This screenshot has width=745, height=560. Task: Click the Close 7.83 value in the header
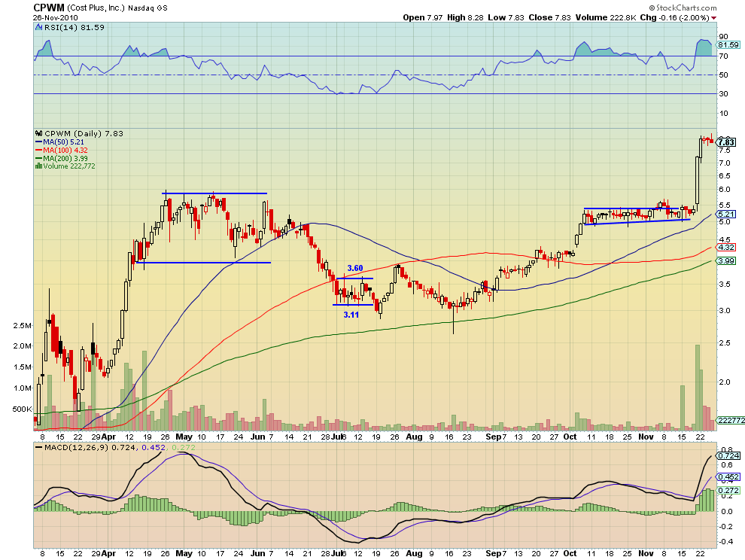click(x=550, y=17)
